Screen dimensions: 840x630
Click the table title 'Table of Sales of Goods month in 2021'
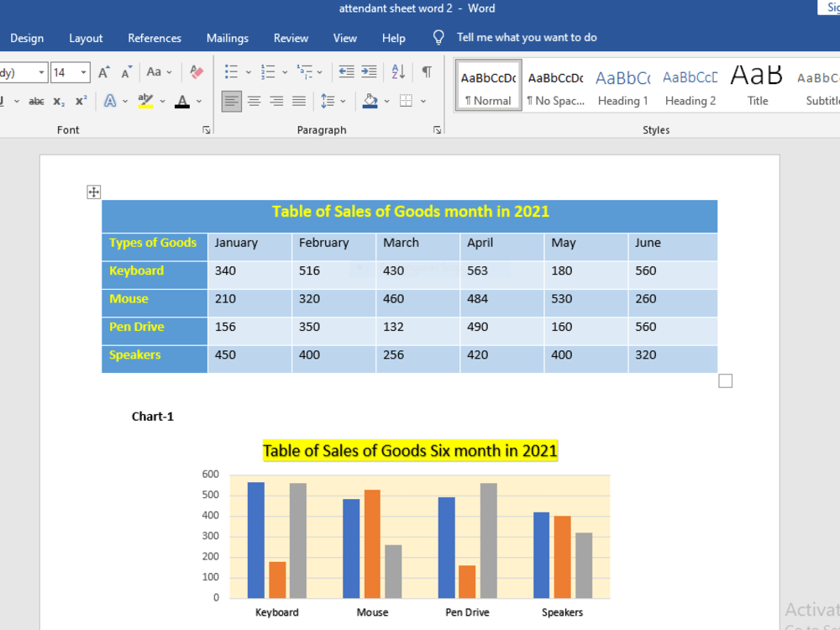[411, 212]
